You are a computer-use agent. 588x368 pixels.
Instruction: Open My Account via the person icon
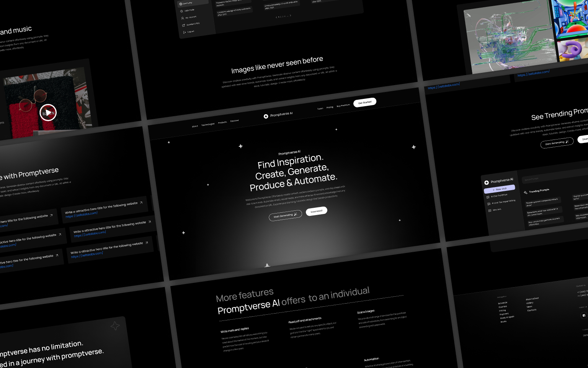tap(182, 18)
